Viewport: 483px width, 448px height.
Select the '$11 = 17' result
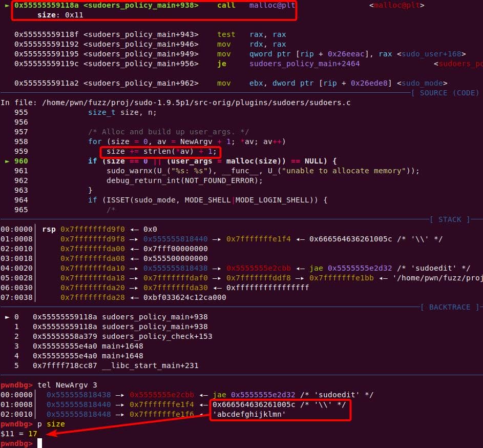pyautogui.click(x=19, y=434)
